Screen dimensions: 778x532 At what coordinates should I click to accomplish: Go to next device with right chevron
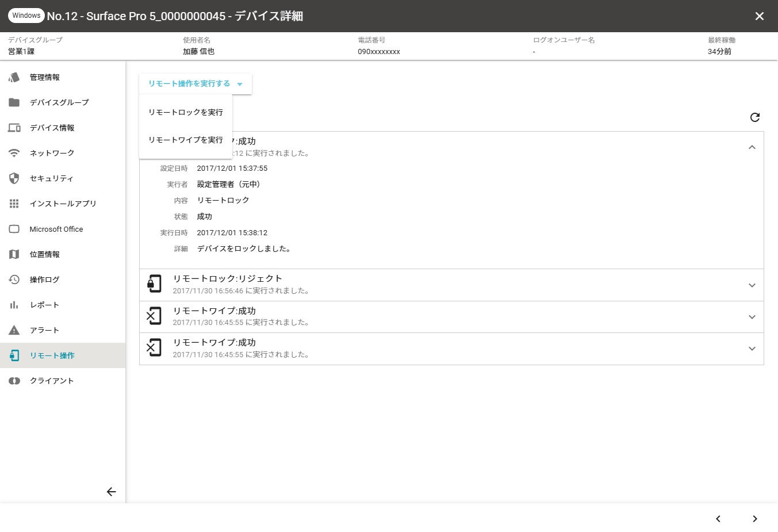(754, 519)
